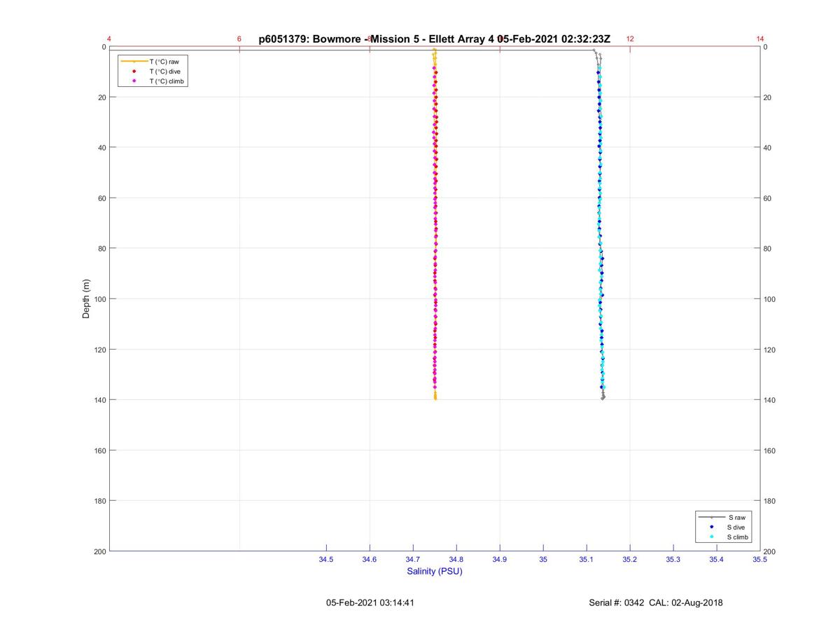Image resolution: width=840 pixels, height=620 pixels.
Task: Click the red temperature tick label 14
Action: coord(760,39)
